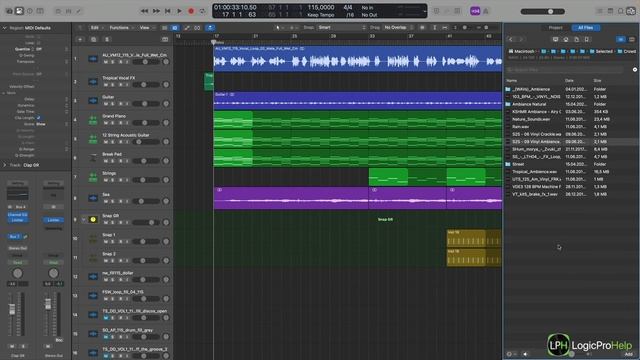Sort files by the Date column header
Screen dimensions: 640x360
point(569,81)
